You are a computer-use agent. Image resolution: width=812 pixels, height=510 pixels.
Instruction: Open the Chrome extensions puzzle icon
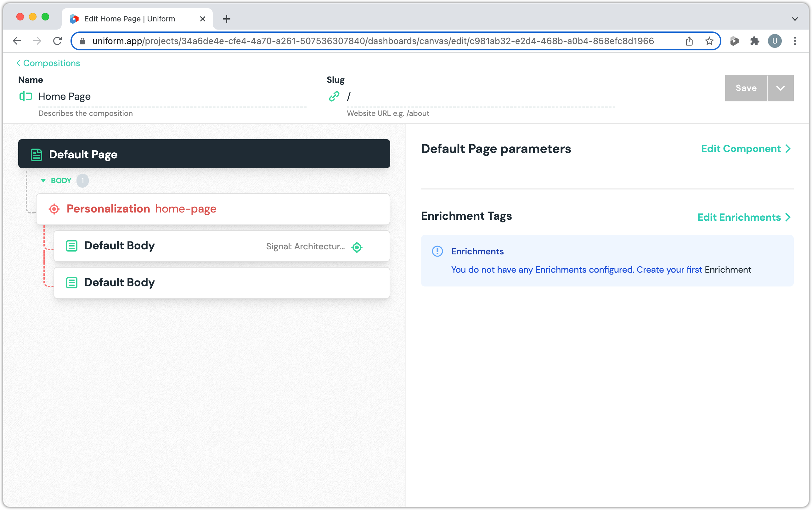[754, 41]
